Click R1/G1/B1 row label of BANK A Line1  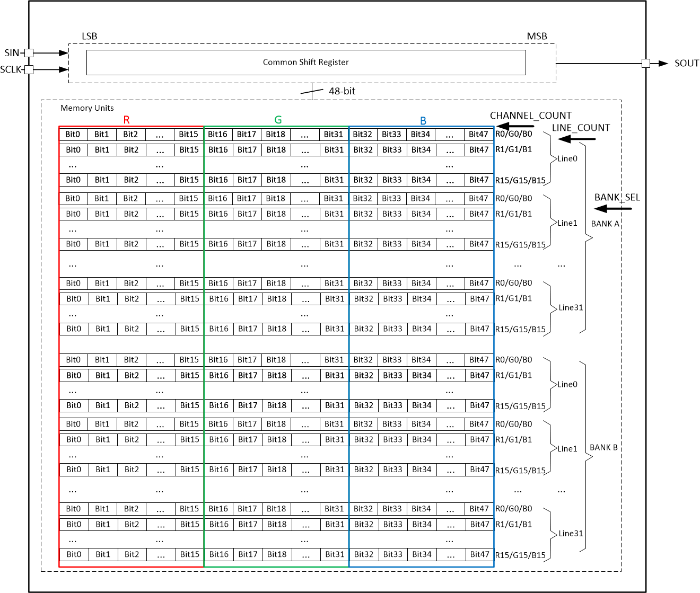click(x=513, y=214)
